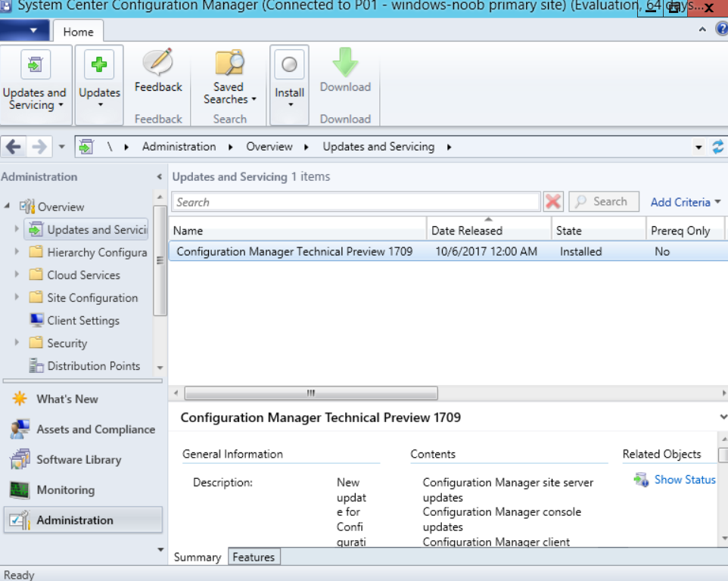Viewport: 728px width, 581px height.
Task: Click the Client Settings monitor icon
Action: 36,320
